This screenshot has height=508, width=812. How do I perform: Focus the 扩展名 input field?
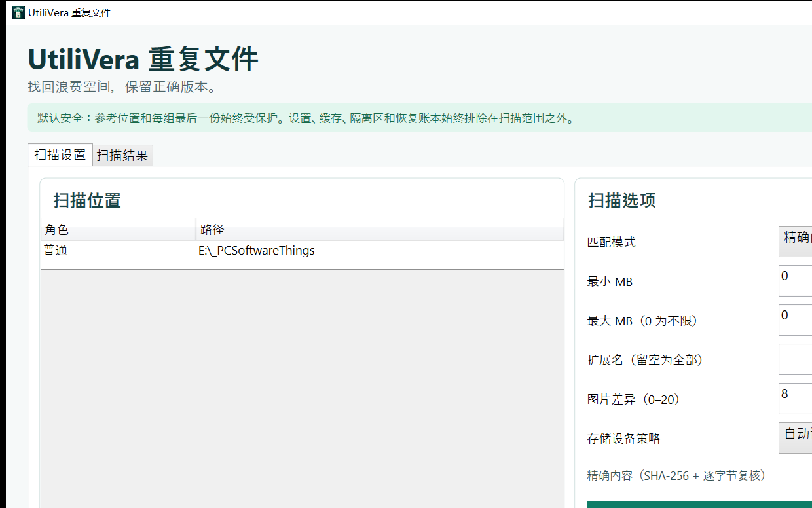pyautogui.click(x=795, y=359)
